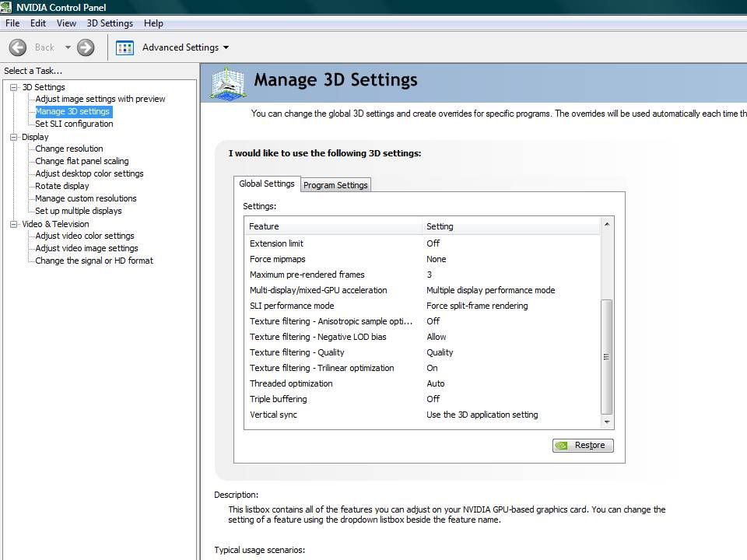Open the Help menu
This screenshot has height=560, width=747.
(x=153, y=23)
